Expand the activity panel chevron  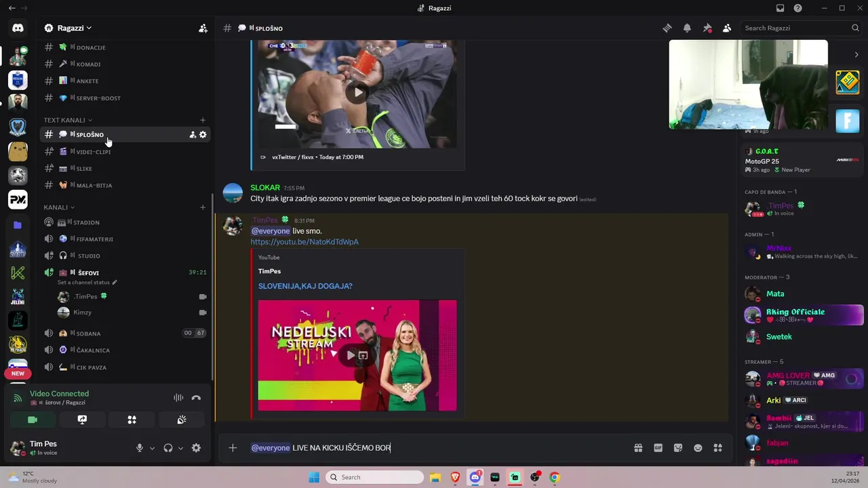tap(856, 54)
